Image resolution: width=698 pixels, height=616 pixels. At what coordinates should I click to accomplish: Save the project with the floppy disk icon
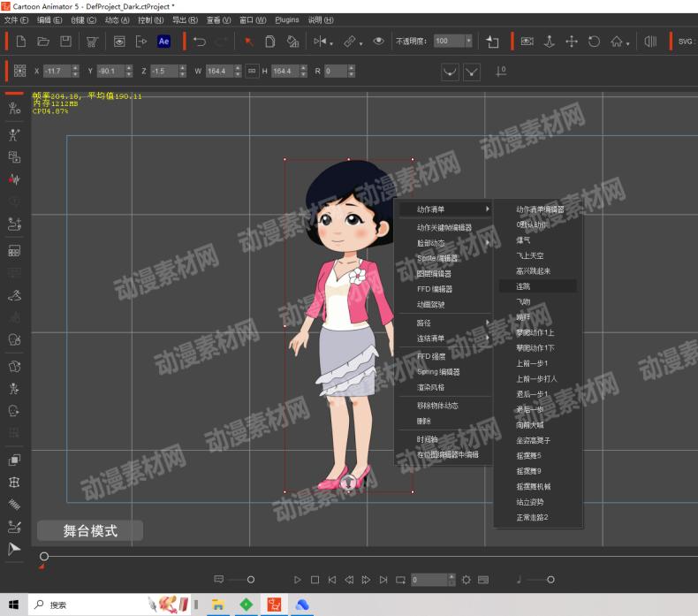click(66, 42)
